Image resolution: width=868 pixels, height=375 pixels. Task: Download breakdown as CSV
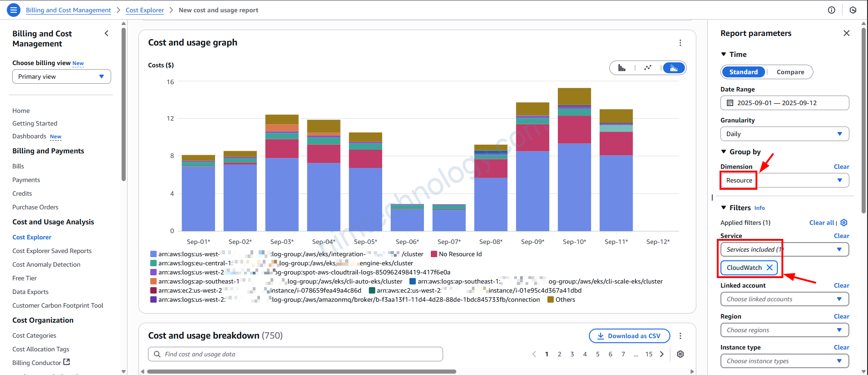[x=629, y=336]
